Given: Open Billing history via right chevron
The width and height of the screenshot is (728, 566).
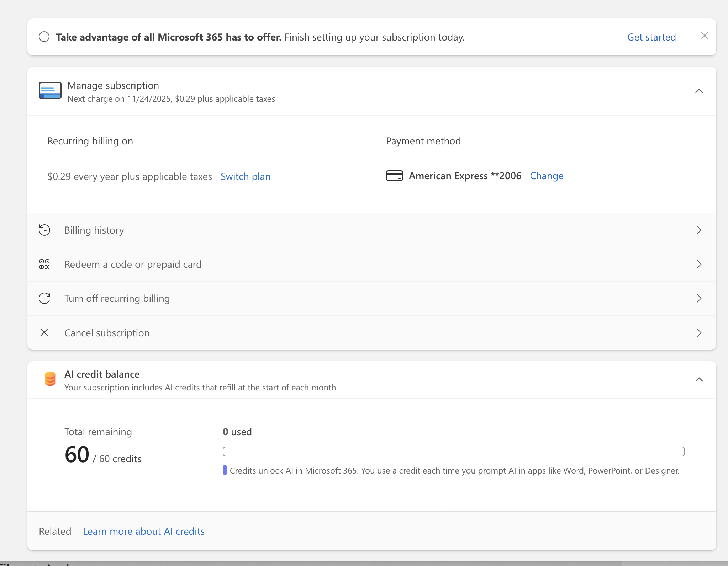Looking at the screenshot, I should point(699,230).
